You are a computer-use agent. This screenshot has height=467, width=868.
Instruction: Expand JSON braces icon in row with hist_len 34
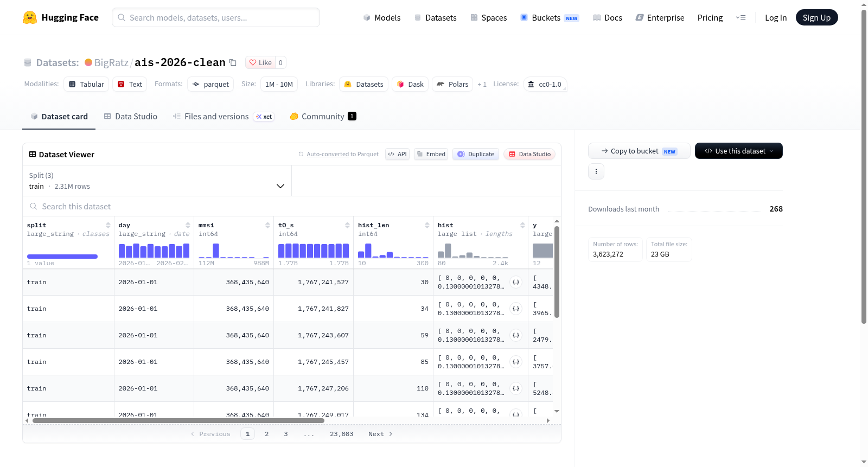(516, 309)
